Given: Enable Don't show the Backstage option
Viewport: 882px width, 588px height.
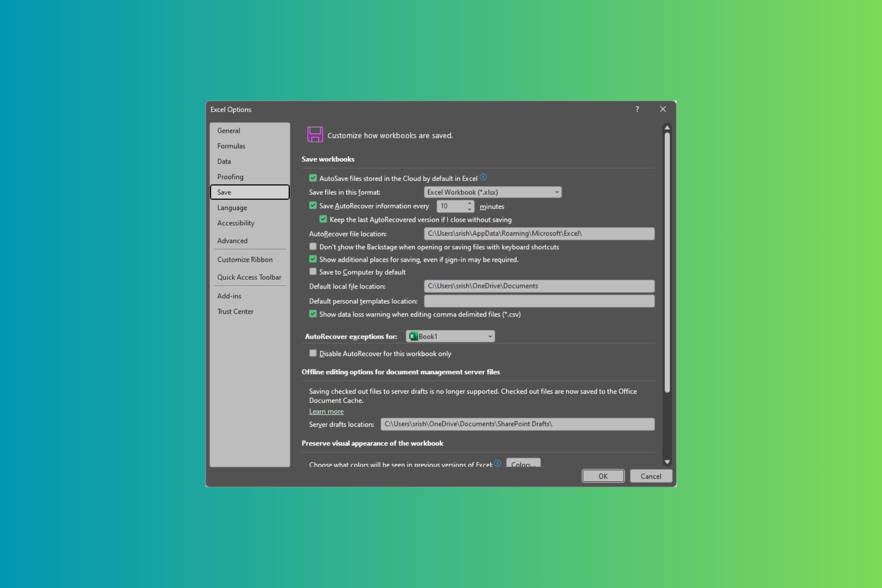Looking at the screenshot, I should coord(313,247).
